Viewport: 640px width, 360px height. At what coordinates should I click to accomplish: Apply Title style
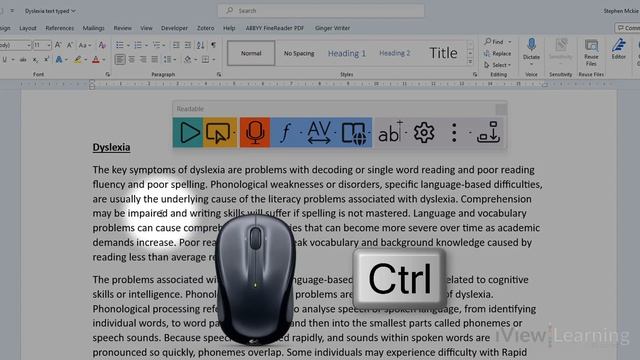[x=443, y=53]
